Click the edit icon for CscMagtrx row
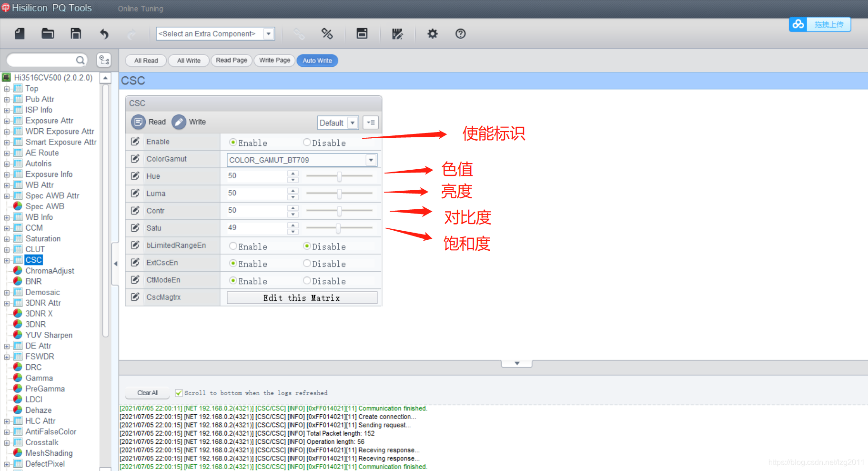 [135, 297]
